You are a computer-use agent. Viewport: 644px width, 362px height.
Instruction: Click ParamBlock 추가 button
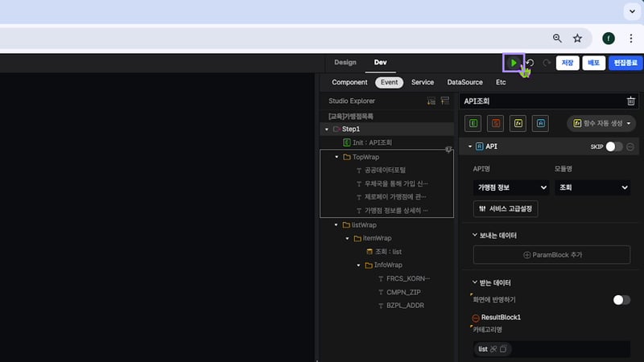(x=551, y=255)
